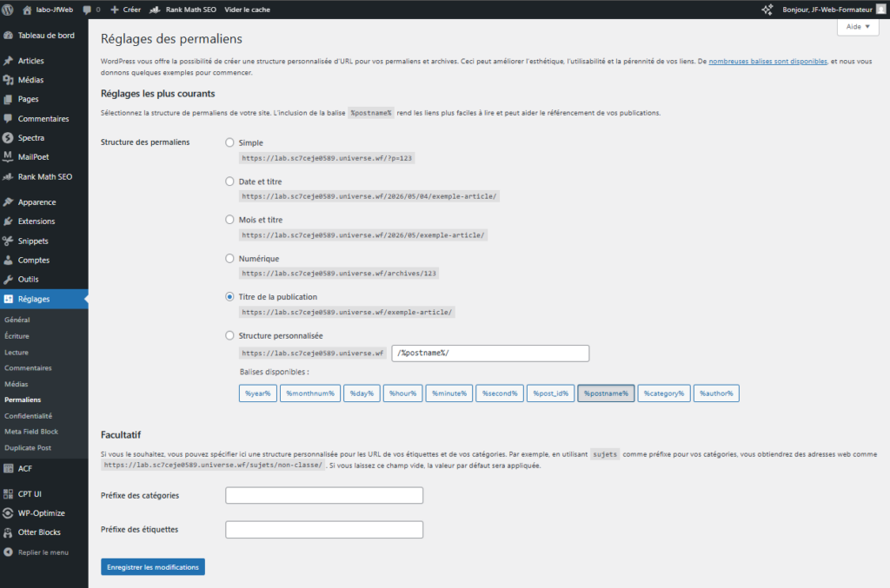Click the CPT UI icon in the sidebar
The width and height of the screenshot is (890, 588).
click(x=8, y=494)
